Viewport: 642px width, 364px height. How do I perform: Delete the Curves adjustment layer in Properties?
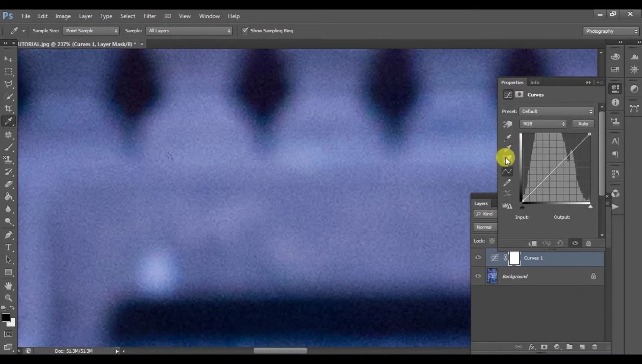coord(588,243)
